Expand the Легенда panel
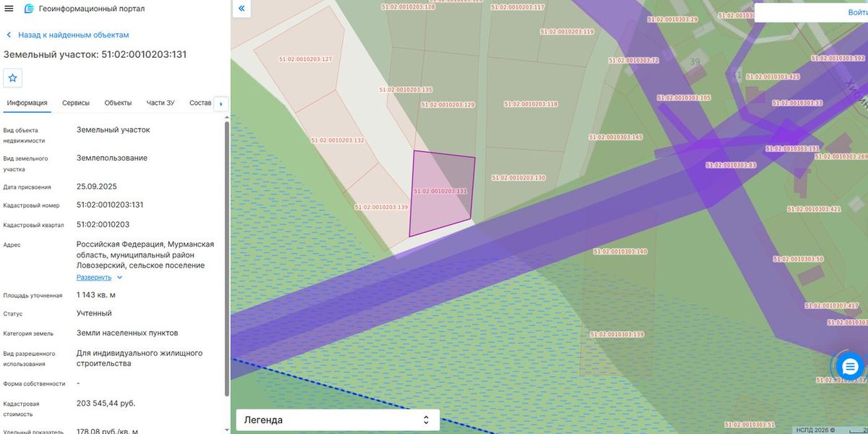The image size is (868, 434). click(338, 420)
